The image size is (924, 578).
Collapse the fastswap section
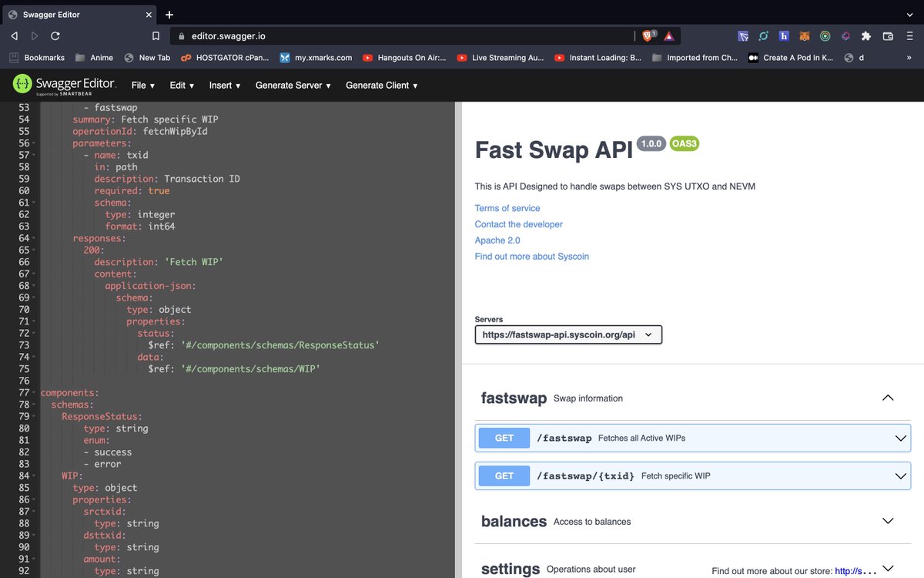pyautogui.click(x=888, y=398)
